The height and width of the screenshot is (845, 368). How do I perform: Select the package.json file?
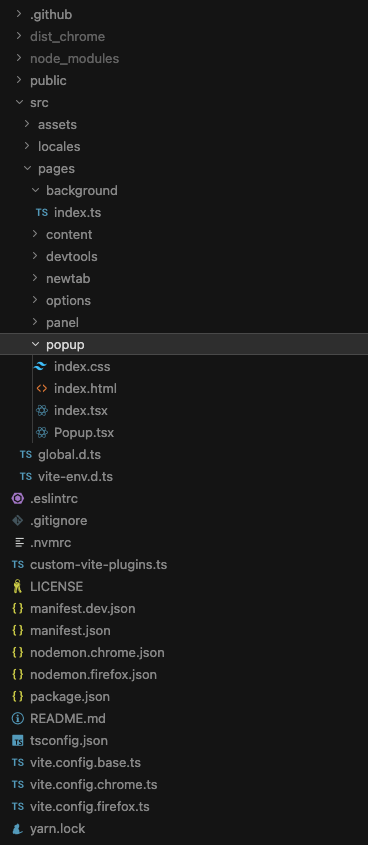click(x=70, y=696)
